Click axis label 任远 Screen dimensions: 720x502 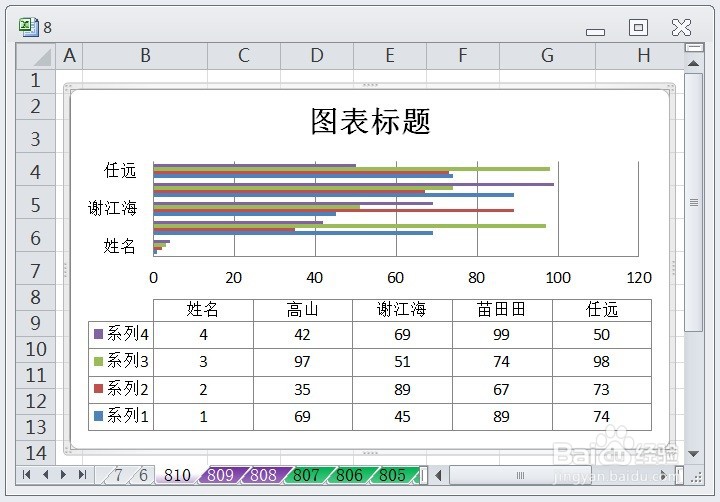click(120, 171)
